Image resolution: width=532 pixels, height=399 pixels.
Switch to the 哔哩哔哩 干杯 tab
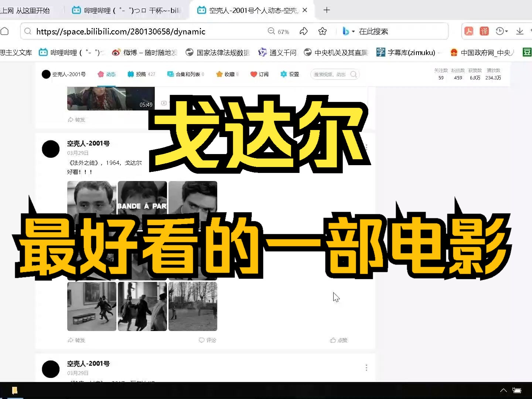(126, 10)
